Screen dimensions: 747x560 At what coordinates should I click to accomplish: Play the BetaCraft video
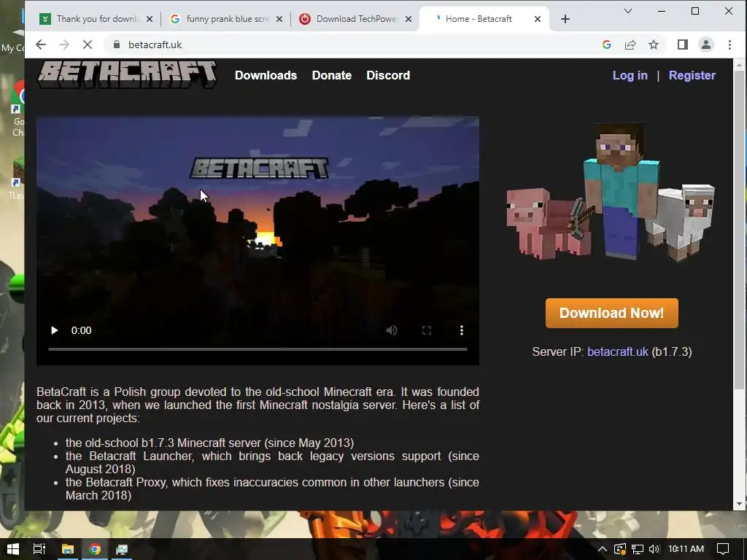click(x=54, y=330)
